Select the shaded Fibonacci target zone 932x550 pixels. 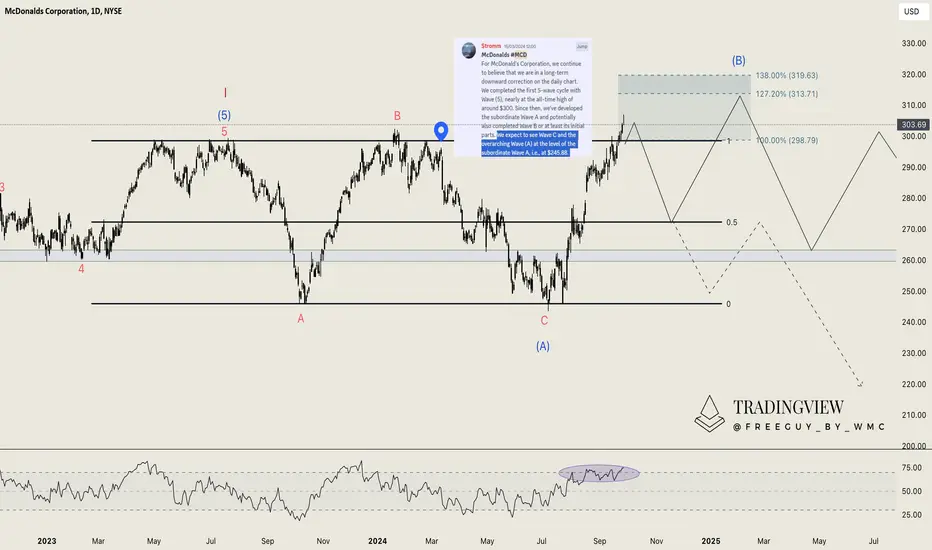point(684,108)
